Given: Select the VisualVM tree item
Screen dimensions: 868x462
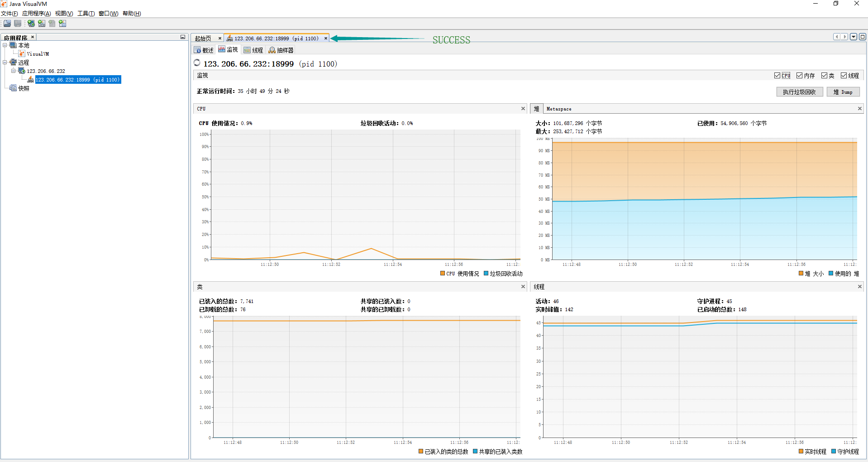Looking at the screenshot, I should 38,54.
